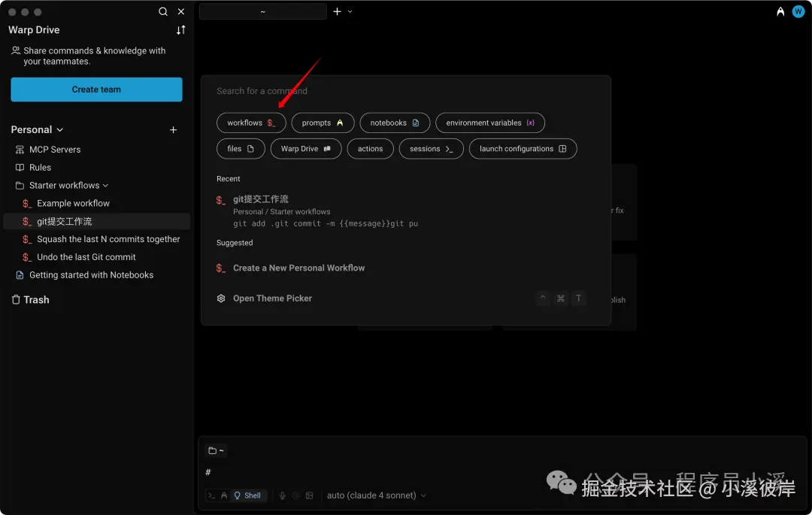Screen dimensions: 812x515
Task: Open the Warp AI agent icon at top right
Action: tap(780, 11)
